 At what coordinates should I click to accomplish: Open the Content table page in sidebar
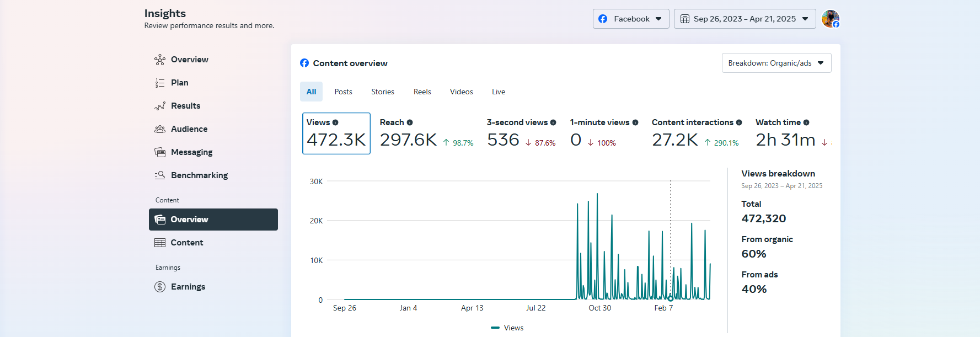pos(186,243)
